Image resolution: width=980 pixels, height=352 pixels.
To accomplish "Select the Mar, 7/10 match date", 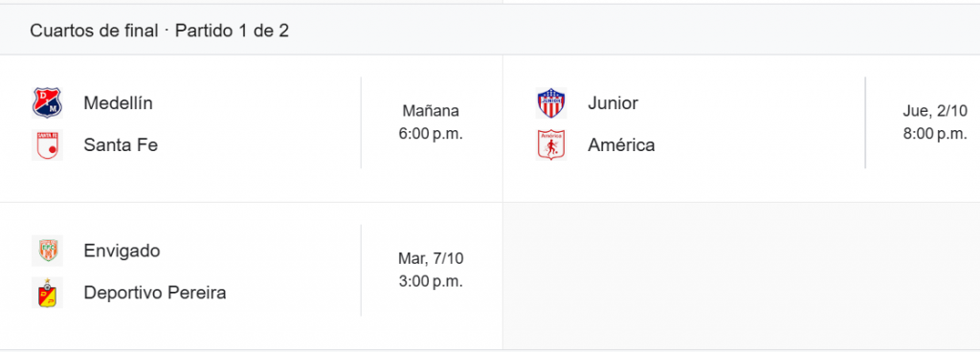I will coord(431,258).
